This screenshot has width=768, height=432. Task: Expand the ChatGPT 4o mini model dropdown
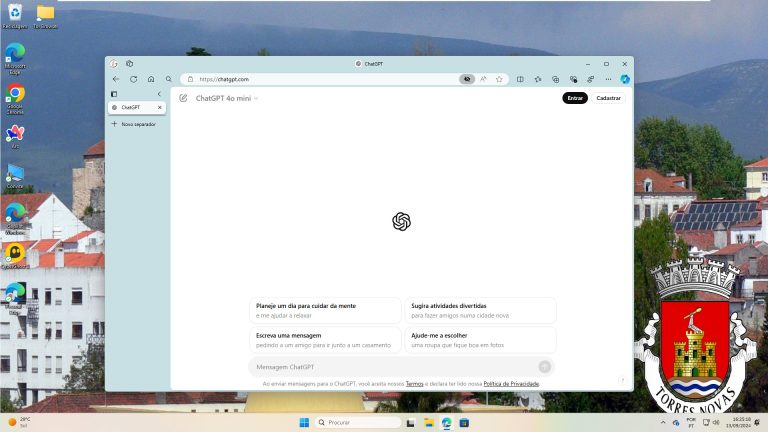227,98
